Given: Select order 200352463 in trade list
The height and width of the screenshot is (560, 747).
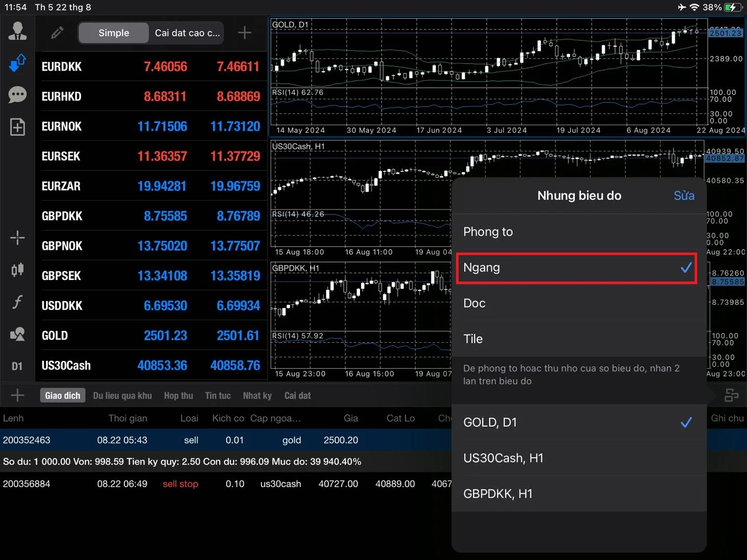Looking at the screenshot, I should [226, 440].
